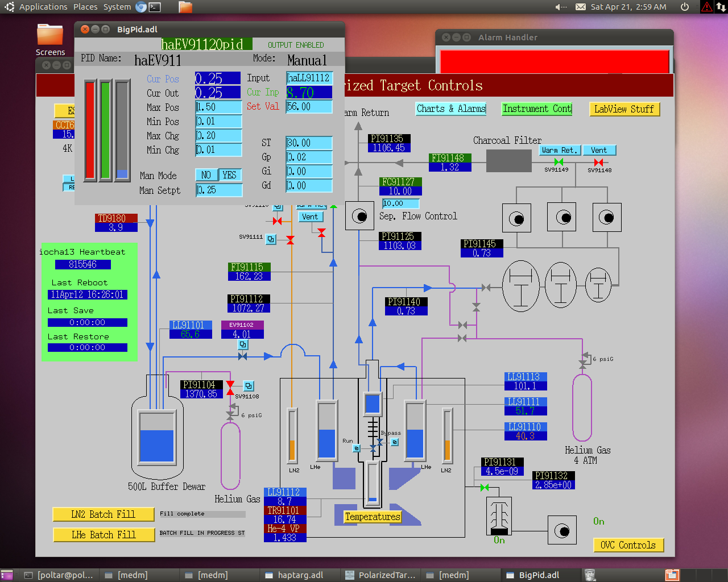Switch to poltar terminal in taskbar
This screenshot has width=728, height=582.
coord(59,575)
